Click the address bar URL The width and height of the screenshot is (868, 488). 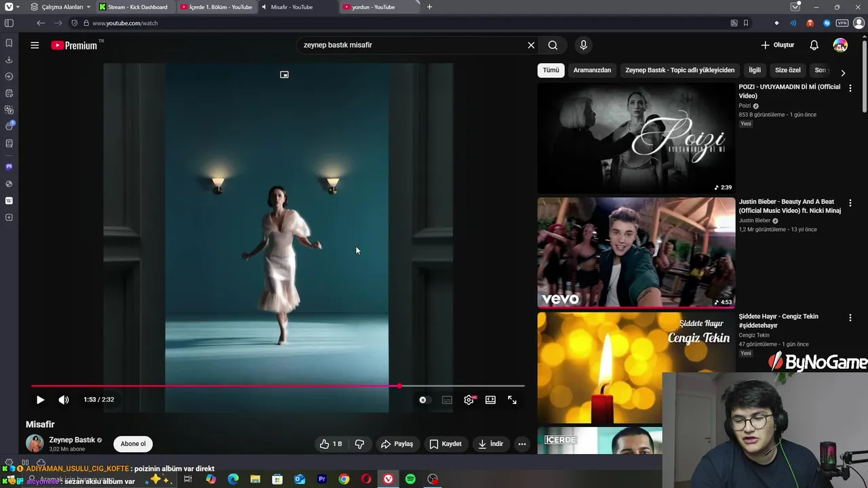[125, 23]
